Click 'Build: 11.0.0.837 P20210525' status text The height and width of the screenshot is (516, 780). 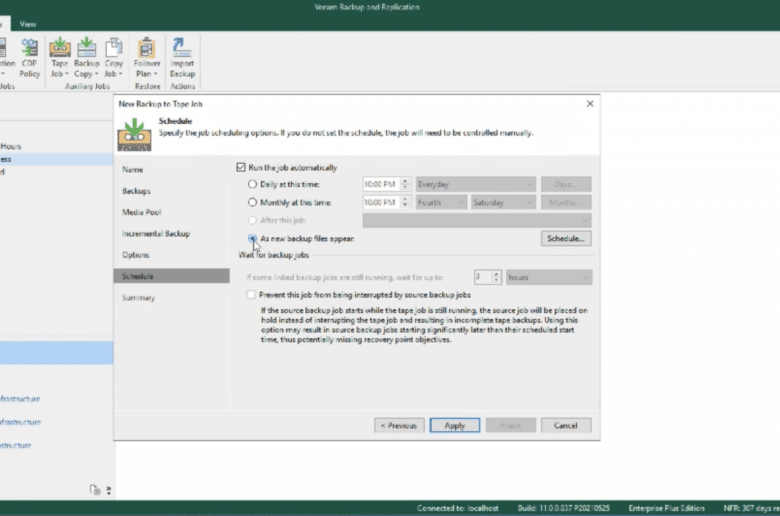click(564, 508)
